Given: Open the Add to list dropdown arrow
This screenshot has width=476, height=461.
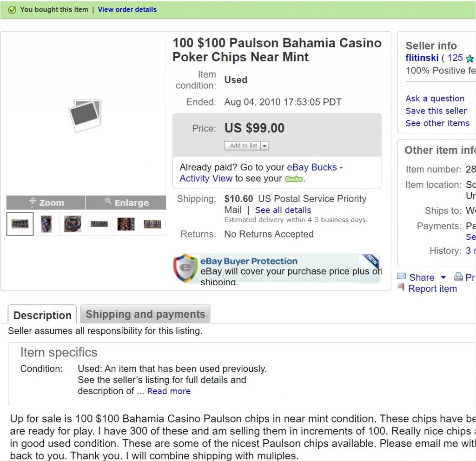Looking at the screenshot, I should [264, 146].
